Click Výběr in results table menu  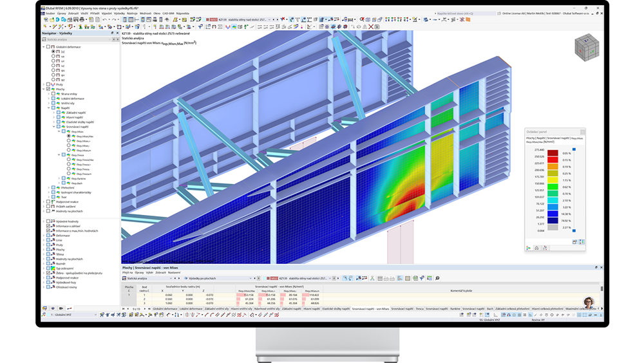pos(149,273)
